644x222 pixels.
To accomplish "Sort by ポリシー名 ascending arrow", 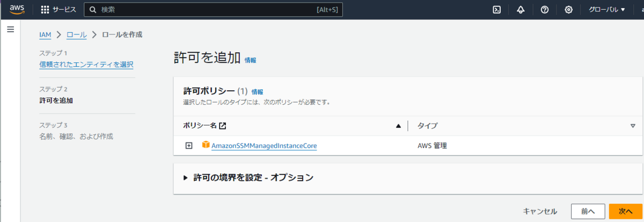I will click(398, 126).
